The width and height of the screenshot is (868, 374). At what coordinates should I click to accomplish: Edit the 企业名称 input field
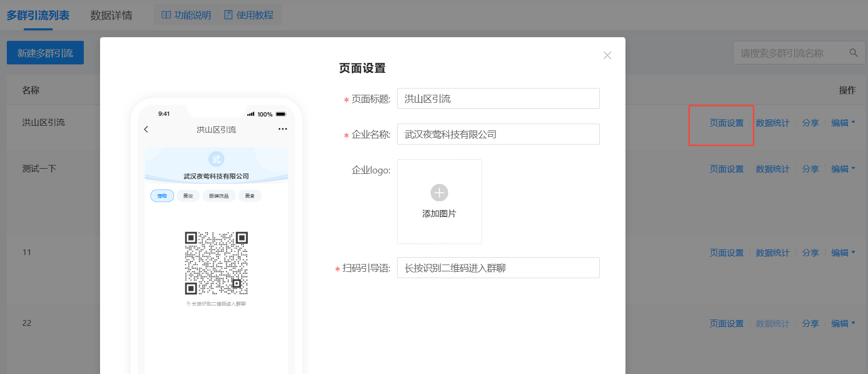coord(498,134)
